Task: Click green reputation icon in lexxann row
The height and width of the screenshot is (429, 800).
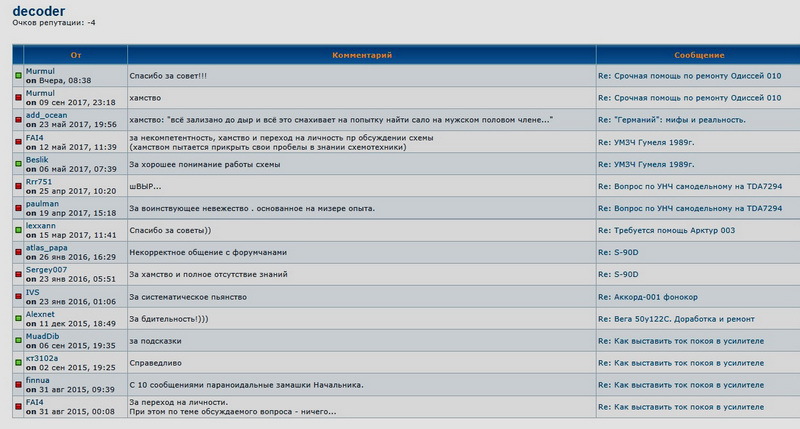Action: [18, 230]
